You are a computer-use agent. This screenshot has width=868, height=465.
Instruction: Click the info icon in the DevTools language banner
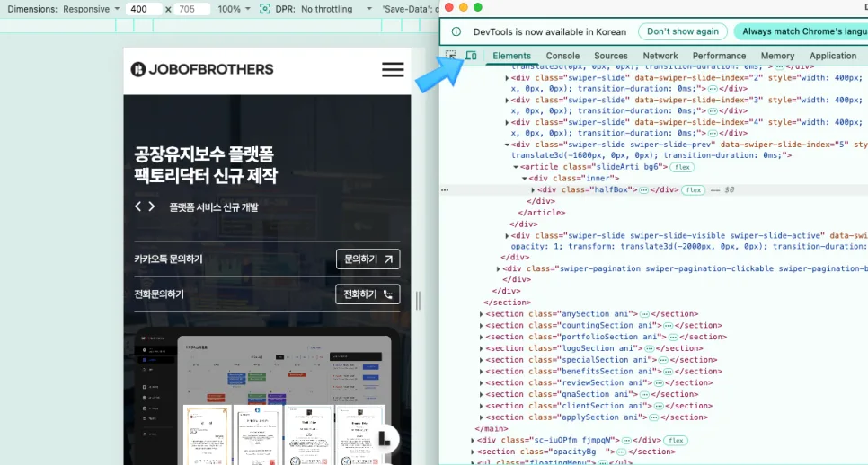[x=456, y=31]
